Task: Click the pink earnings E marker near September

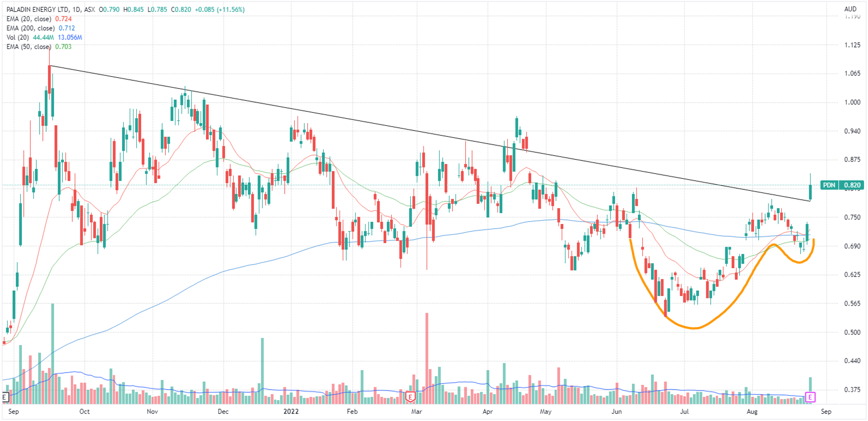Action: coord(810,397)
